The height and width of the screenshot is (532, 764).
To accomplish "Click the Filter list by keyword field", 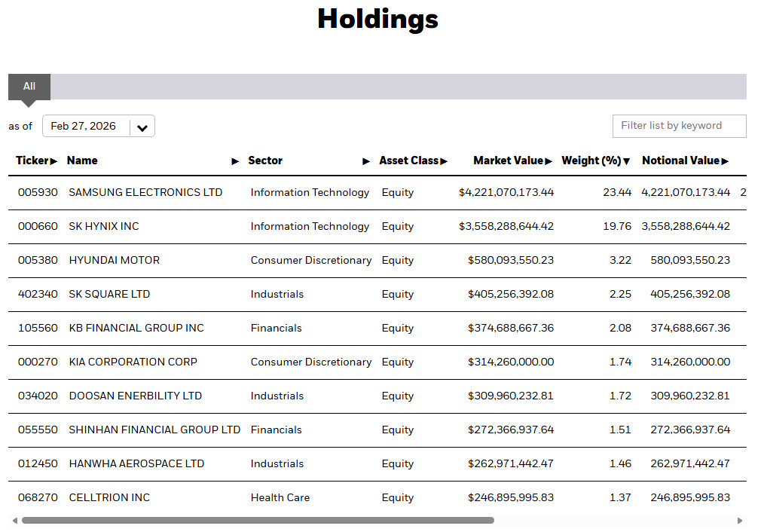I will [x=679, y=126].
